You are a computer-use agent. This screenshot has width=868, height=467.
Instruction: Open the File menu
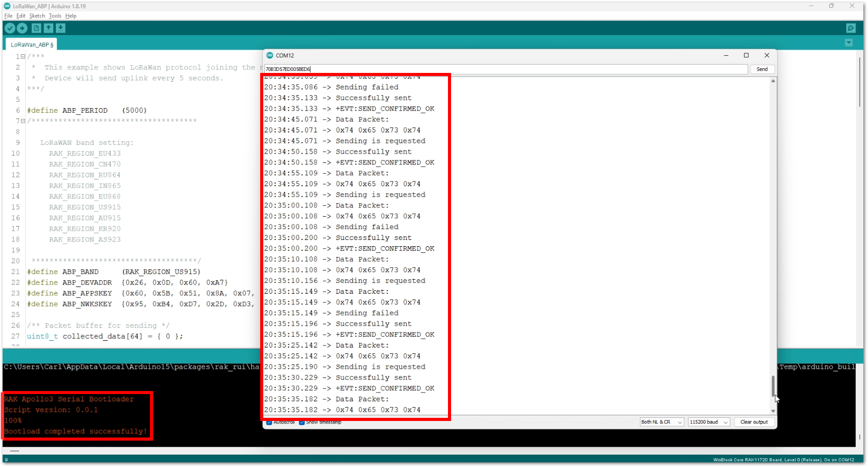8,16
